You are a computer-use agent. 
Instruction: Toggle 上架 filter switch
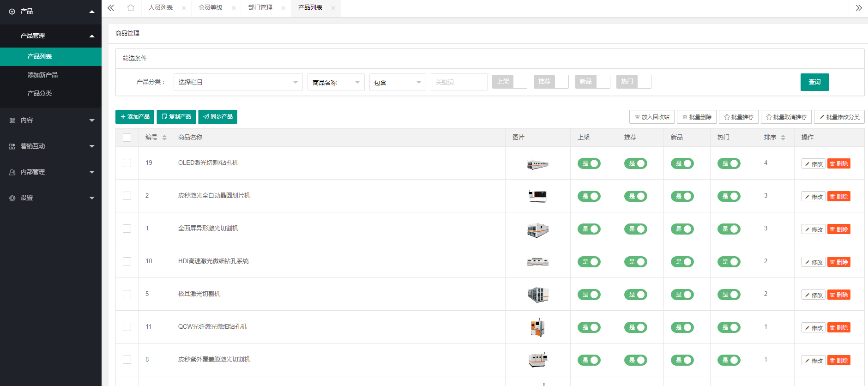(510, 82)
